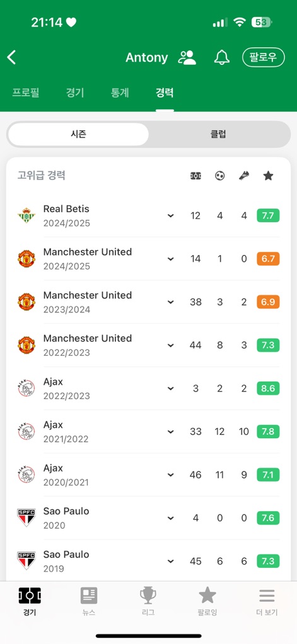Open the teammates people icon beside Antony
The height and width of the screenshot is (644, 297).
point(187,57)
